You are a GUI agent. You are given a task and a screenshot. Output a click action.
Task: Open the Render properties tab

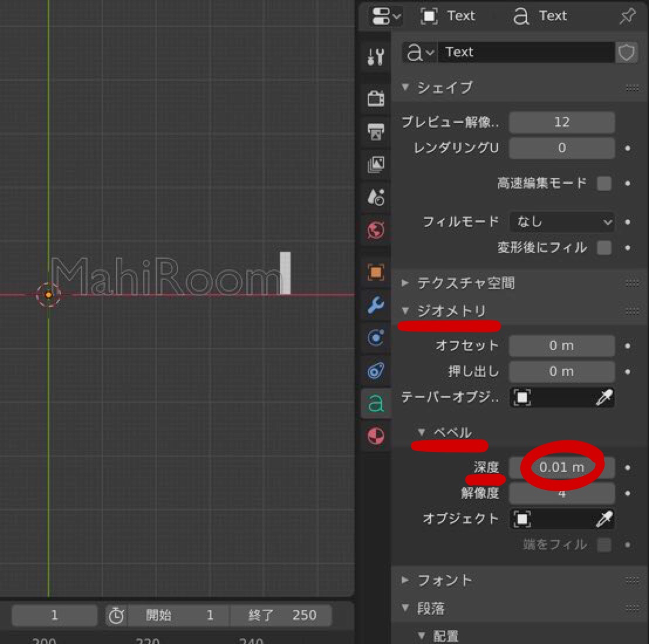[x=375, y=98]
